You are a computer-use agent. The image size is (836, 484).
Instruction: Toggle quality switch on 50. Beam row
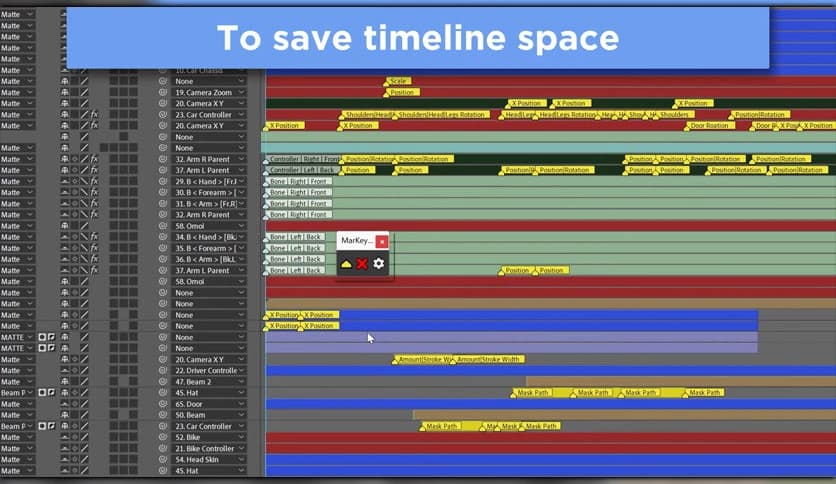(x=84, y=415)
